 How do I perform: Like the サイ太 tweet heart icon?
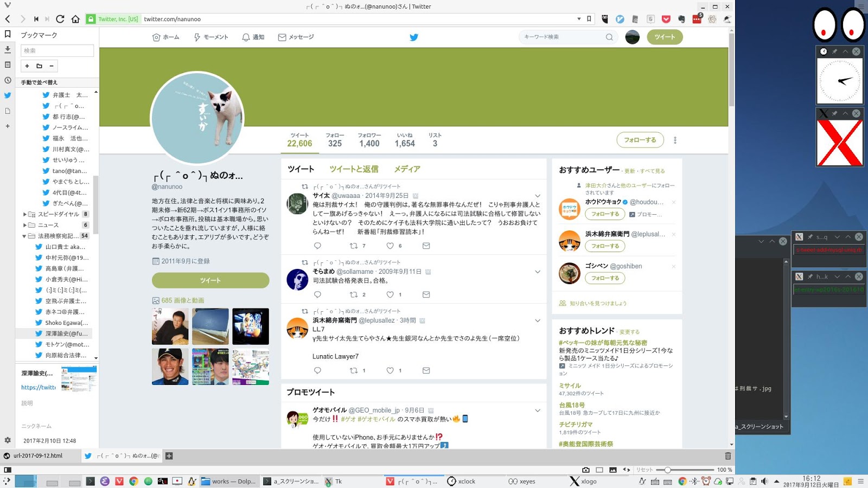tap(390, 246)
